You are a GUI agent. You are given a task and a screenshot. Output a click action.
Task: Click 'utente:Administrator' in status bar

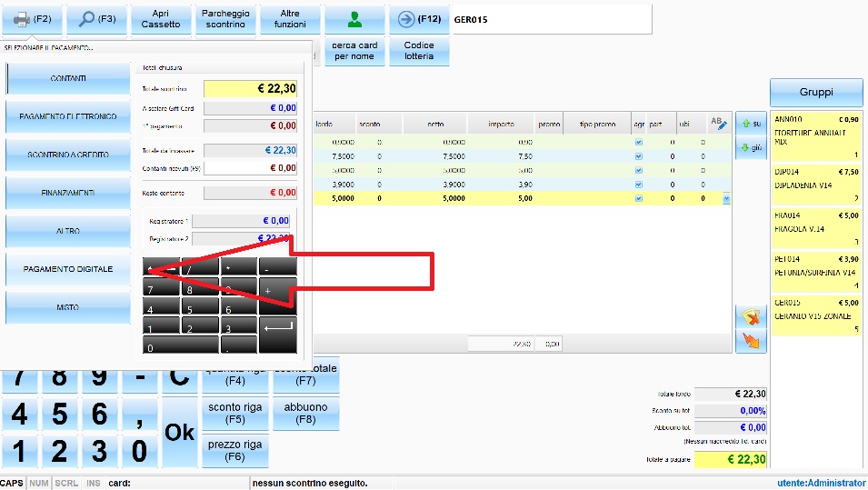[x=822, y=483]
